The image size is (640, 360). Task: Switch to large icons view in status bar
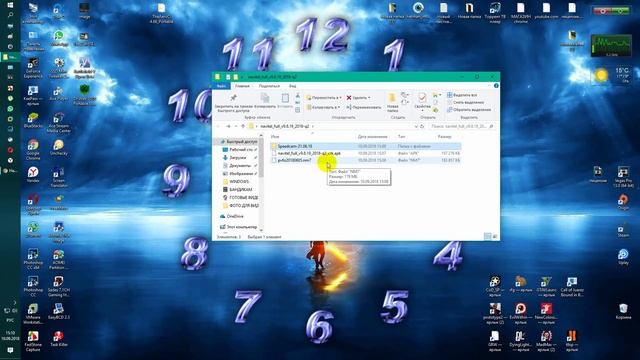coord(495,237)
